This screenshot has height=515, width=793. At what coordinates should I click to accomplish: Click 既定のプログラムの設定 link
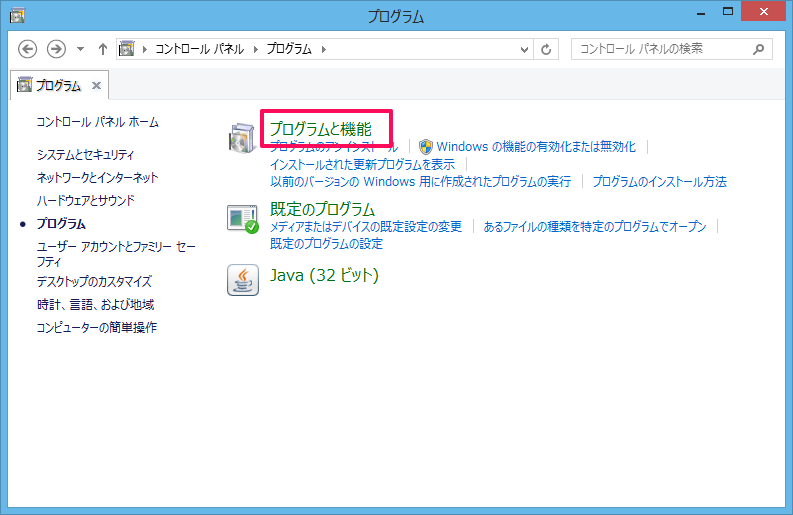tap(326, 244)
